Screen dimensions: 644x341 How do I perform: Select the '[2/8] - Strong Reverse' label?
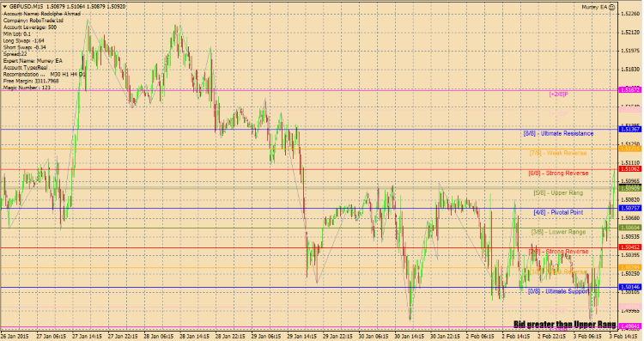click(x=558, y=252)
